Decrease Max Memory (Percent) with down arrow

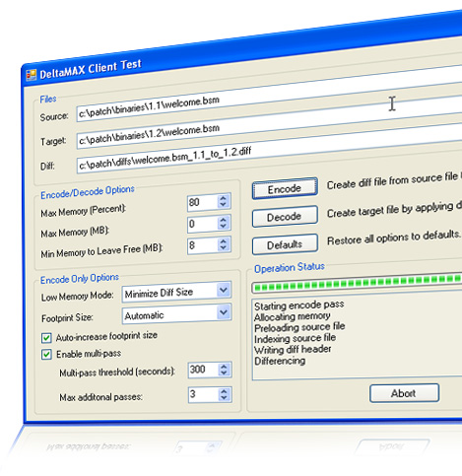[224, 205]
